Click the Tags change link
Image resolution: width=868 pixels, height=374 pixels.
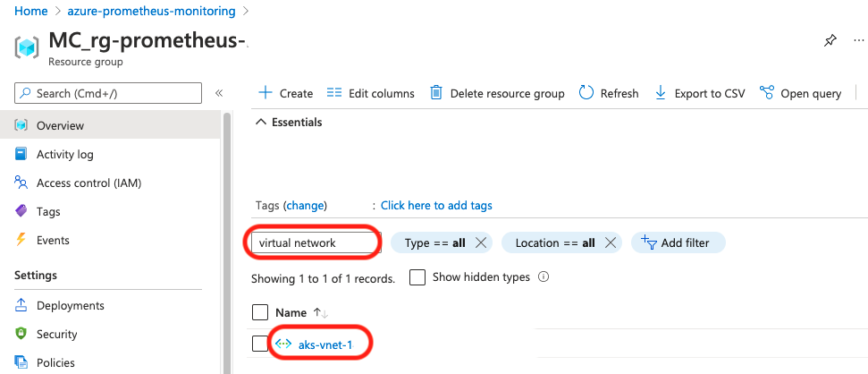point(305,206)
